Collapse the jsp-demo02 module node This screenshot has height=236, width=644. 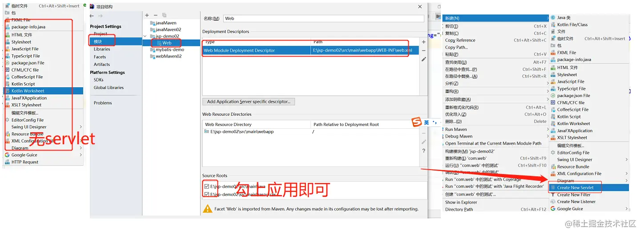145,36
